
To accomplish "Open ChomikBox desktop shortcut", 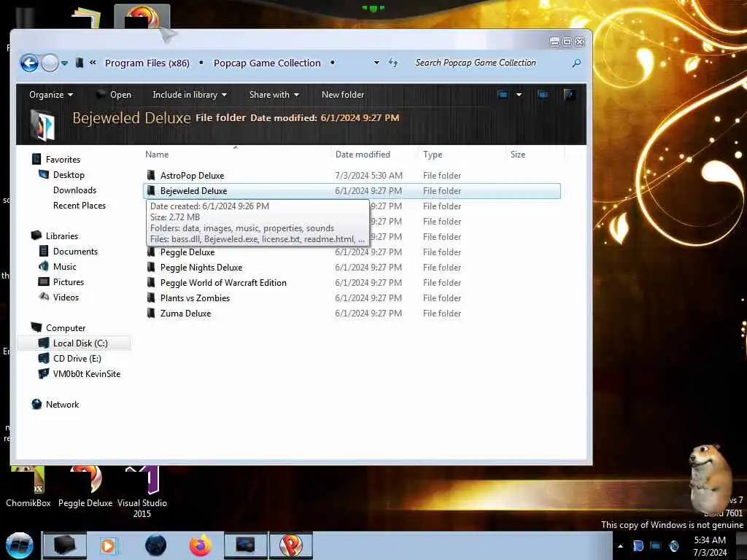I will pos(28,486).
